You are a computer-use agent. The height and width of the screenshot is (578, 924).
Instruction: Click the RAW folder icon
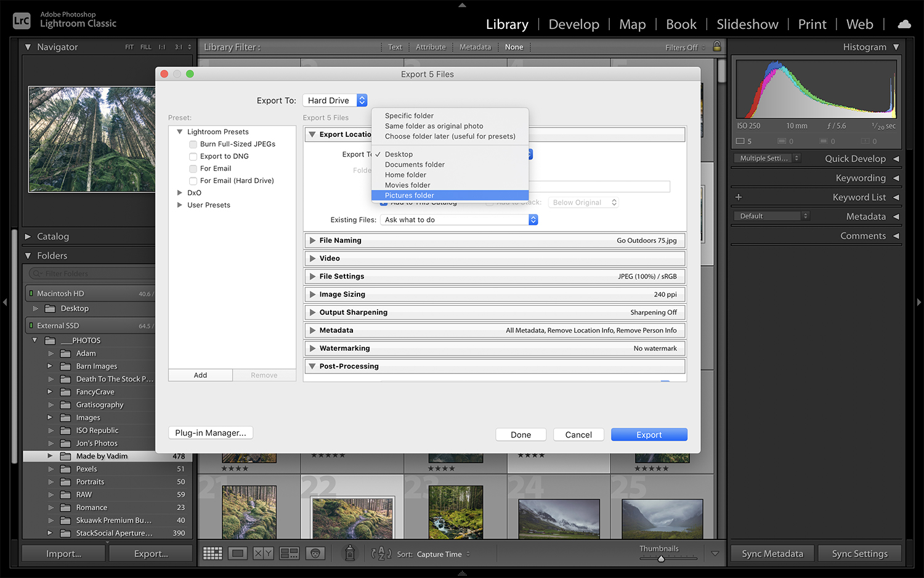point(65,495)
